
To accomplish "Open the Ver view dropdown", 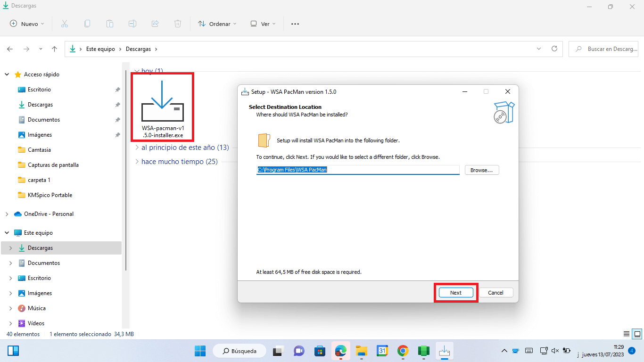I will (263, 24).
